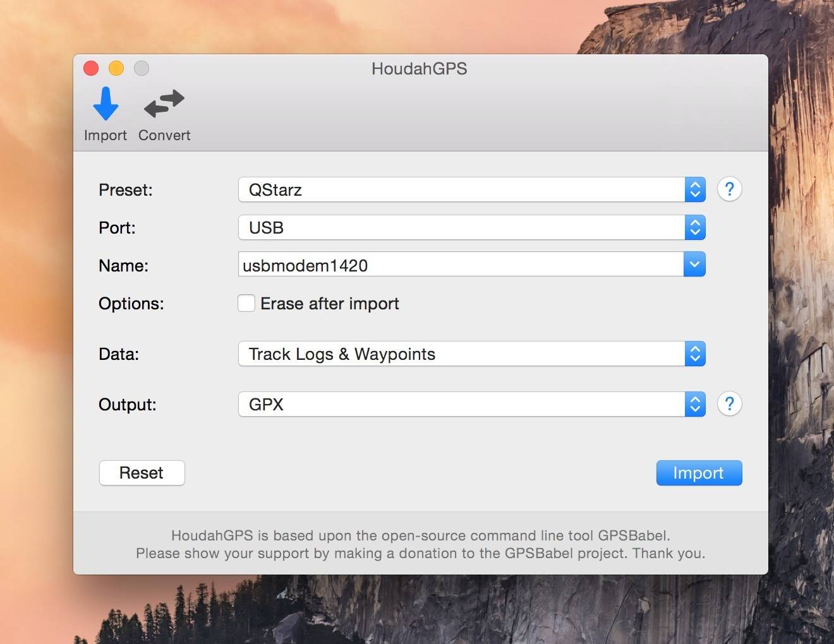
Task: Click the Data popup stepper arrows
Action: point(695,354)
